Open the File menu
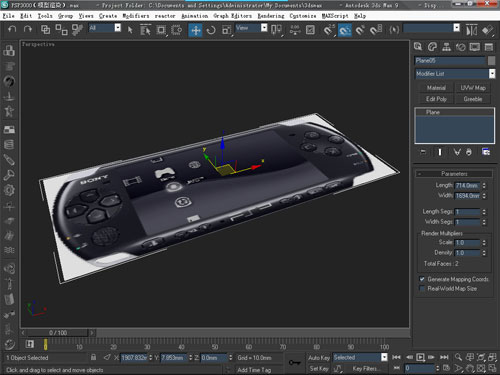The image size is (500, 375). pos(8,16)
